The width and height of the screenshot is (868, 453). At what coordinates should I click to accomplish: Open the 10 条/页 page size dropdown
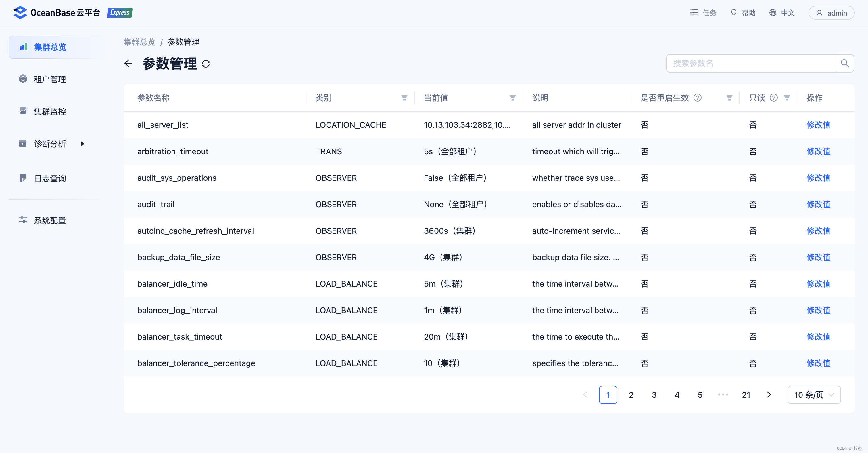tap(813, 395)
